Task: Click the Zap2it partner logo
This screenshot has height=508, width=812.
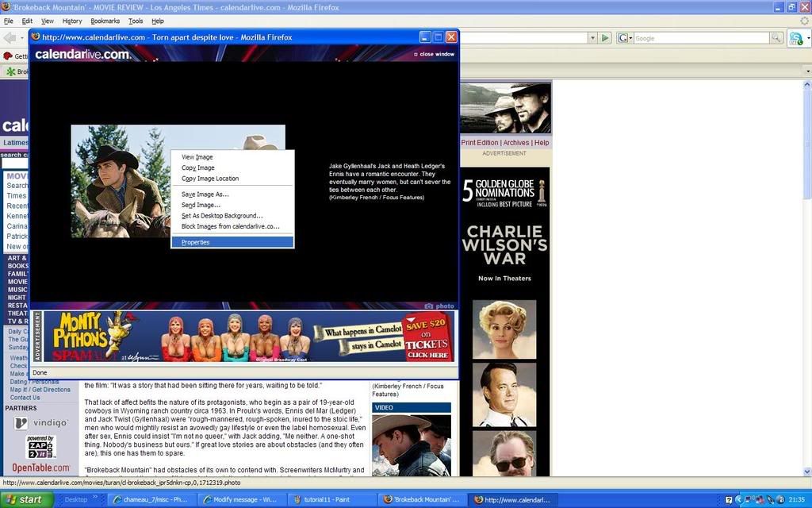Action: point(40,447)
